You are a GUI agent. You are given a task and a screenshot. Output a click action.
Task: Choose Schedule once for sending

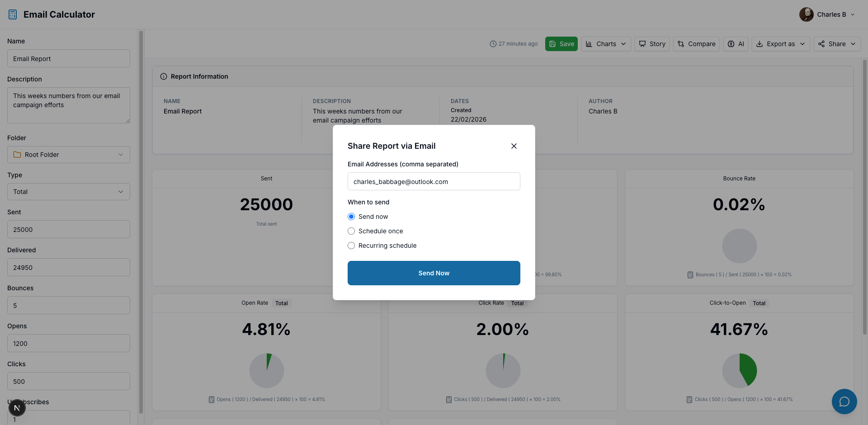[x=351, y=231]
